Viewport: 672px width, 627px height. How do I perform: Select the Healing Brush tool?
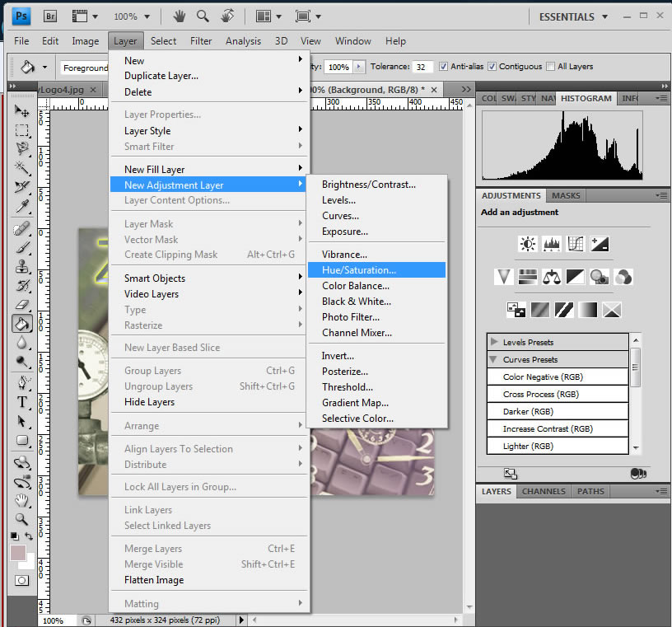point(21,228)
